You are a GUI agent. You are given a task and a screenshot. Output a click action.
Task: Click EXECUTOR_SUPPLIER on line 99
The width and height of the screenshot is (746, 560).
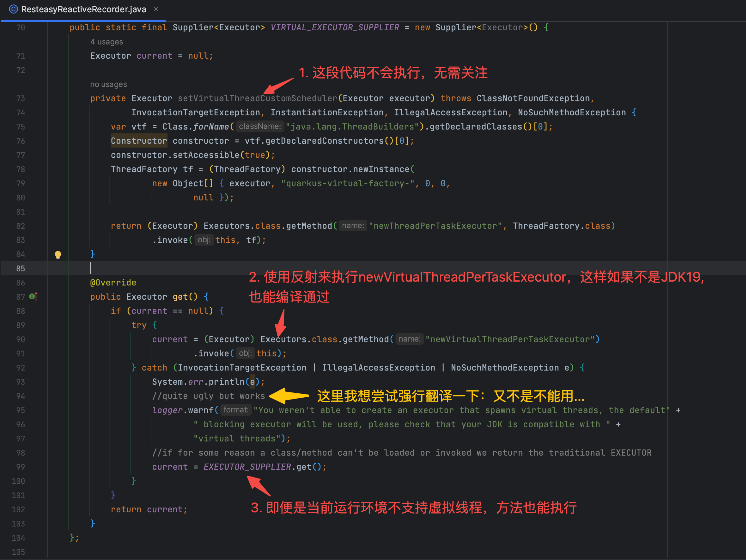pyautogui.click(x=247, y=467)
